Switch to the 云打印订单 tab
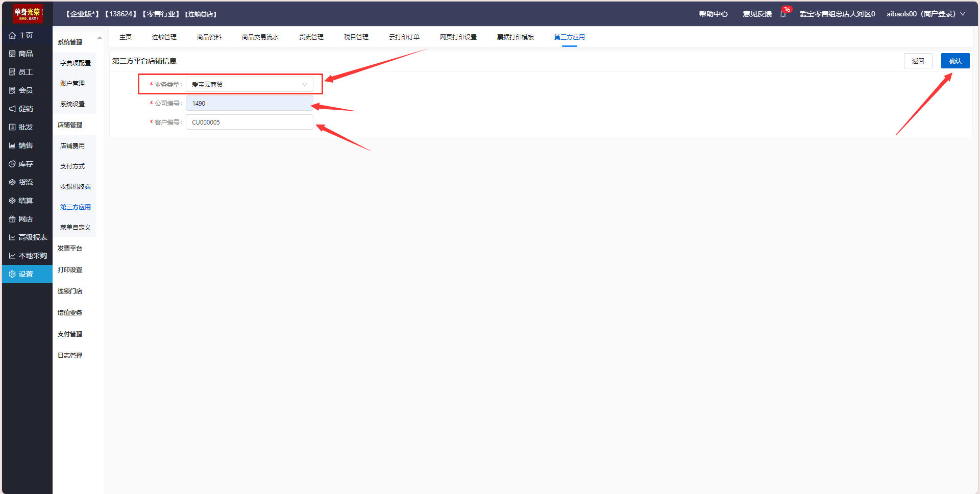Viewport: 980px width, 494px height. (x=404, y=37)
